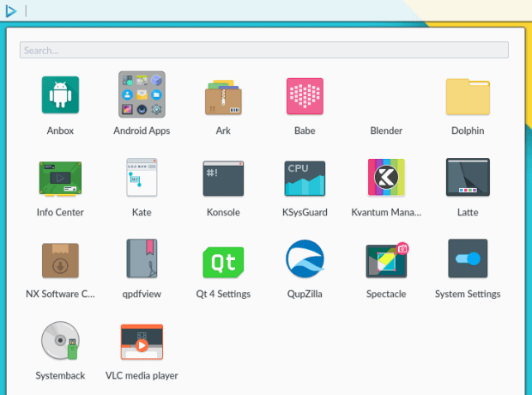
Task: Open the Dolphin file manager icon
Action: click(x=468, y=96)
